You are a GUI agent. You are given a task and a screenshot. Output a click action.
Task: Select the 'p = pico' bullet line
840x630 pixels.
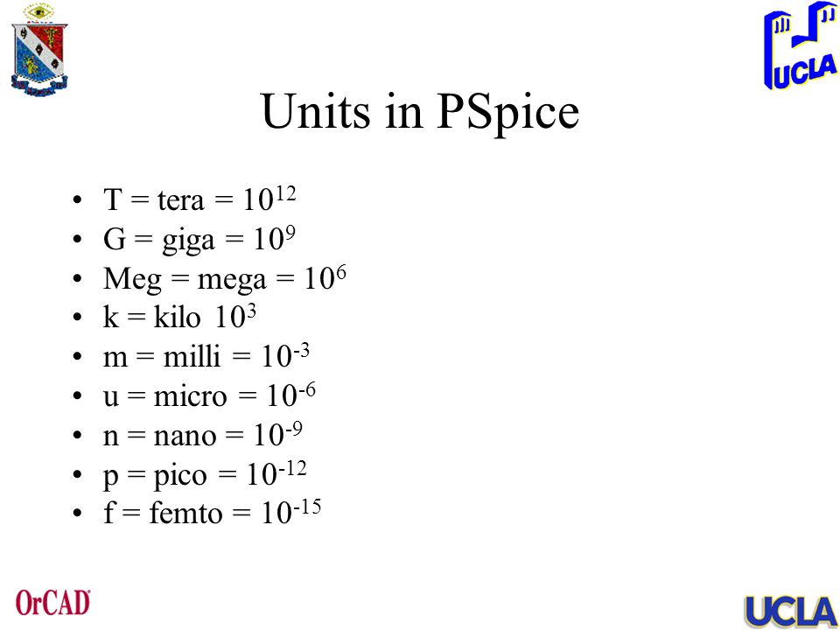(205, 474)
